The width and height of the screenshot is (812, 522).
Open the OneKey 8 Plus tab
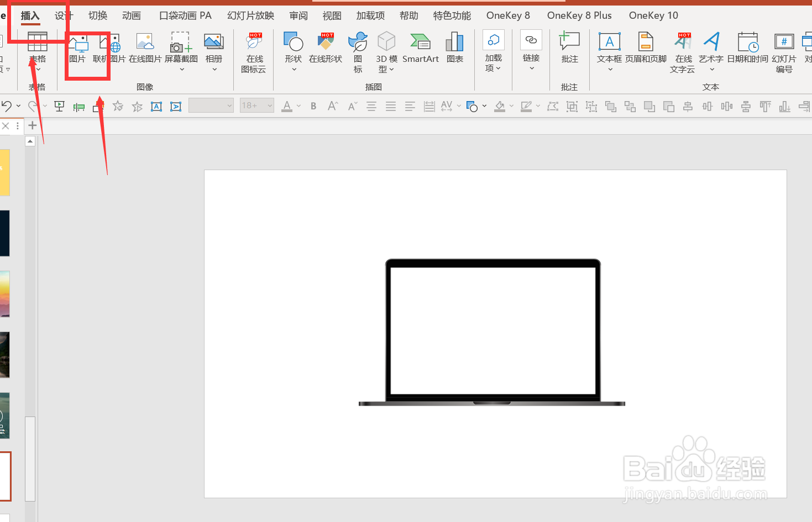click(x=579, y=15)
